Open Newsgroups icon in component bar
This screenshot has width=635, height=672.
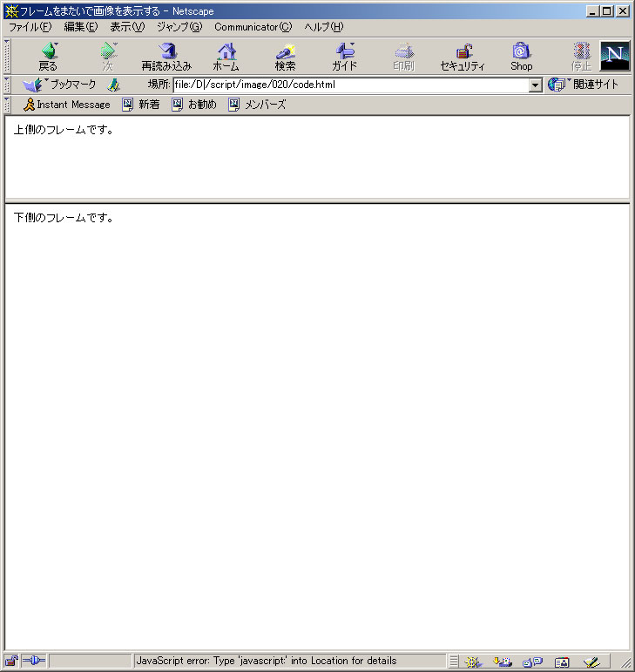[532, 662]
